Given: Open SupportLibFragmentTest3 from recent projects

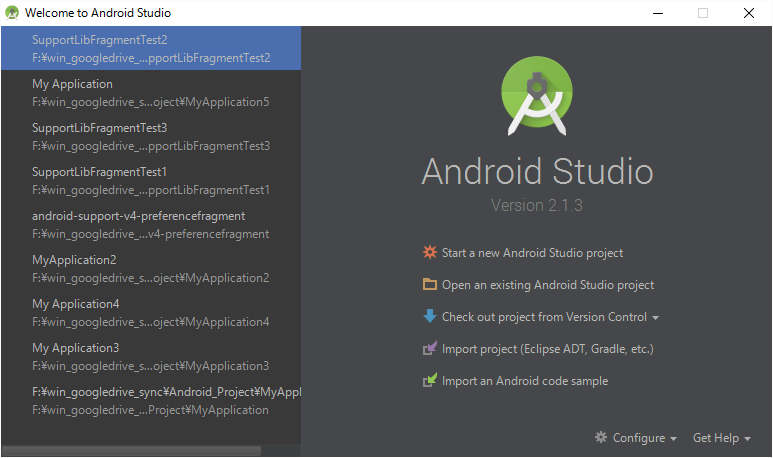Looking at the screenshot, I should pos(150,136).
